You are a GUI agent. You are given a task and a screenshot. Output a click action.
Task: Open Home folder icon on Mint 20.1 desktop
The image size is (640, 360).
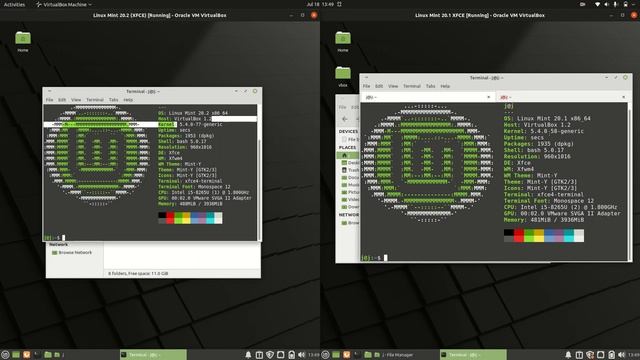(343, 38)
